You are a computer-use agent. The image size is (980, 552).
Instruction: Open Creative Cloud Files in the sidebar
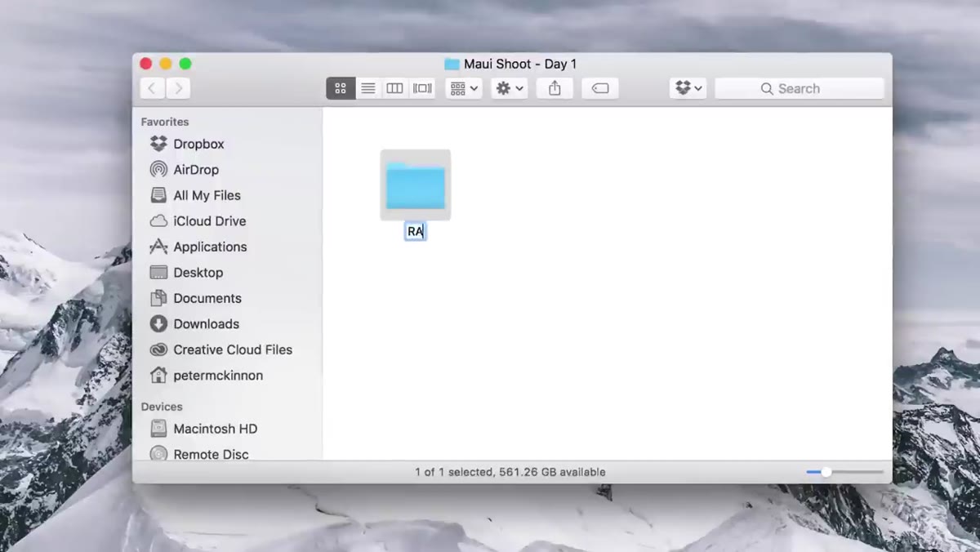pyautogui.click(x=221, y=349)
